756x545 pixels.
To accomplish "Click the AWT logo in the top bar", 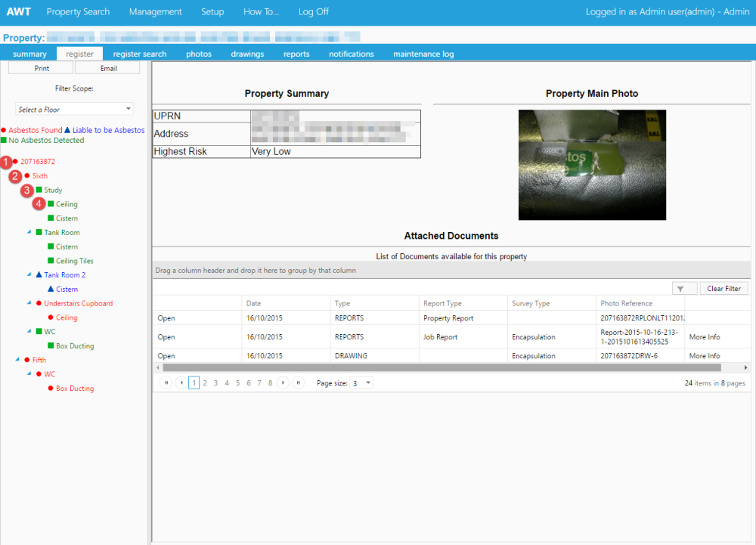I will point(19,11).
